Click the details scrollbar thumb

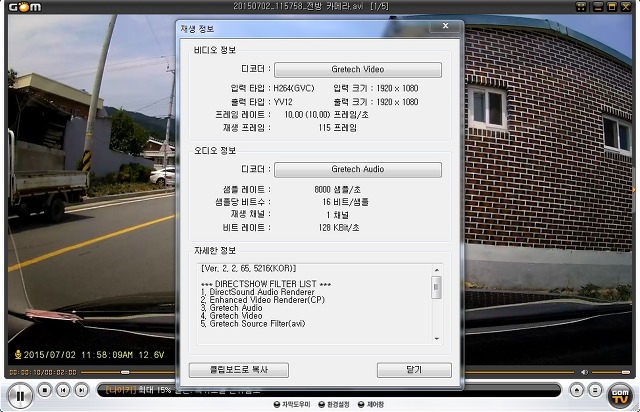(436, 287)
